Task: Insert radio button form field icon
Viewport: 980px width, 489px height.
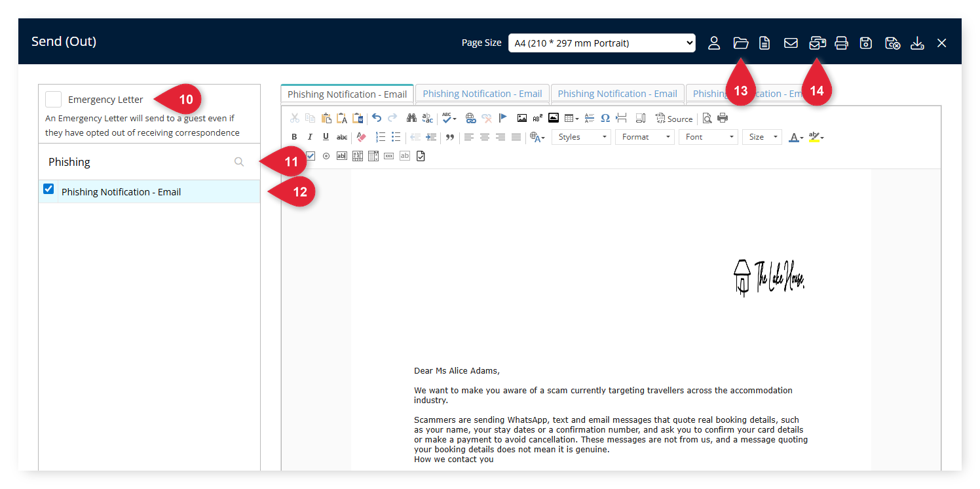Action: pyautogui.click(x=326, y=156)
